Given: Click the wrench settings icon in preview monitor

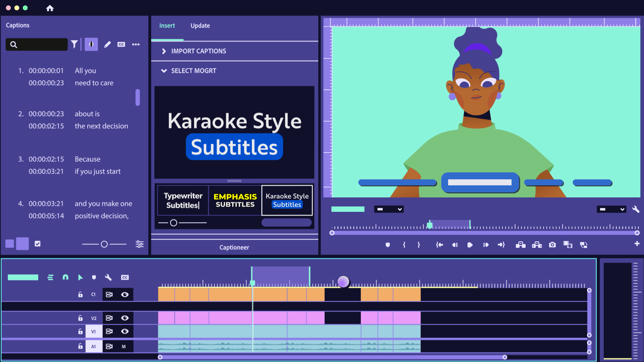Looking at the screenshot, I should (636, 209).
